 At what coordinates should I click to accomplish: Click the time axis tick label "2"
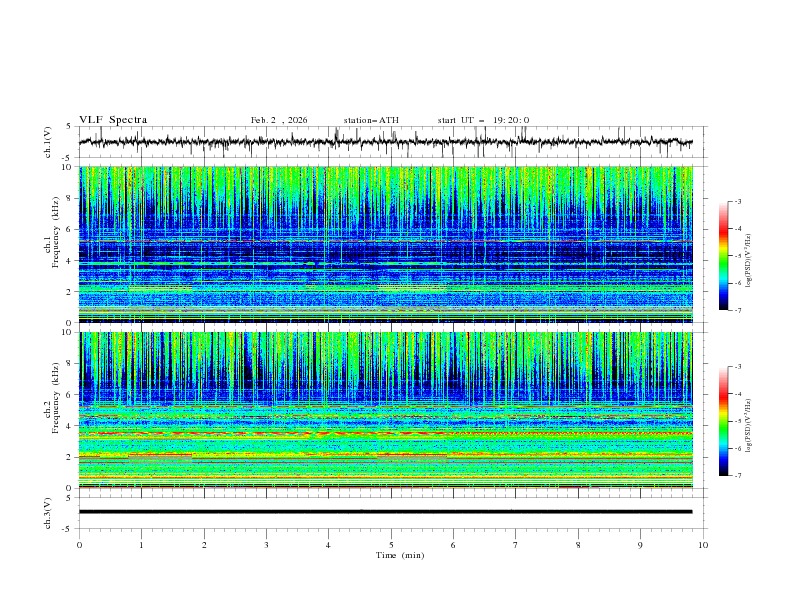204,545
